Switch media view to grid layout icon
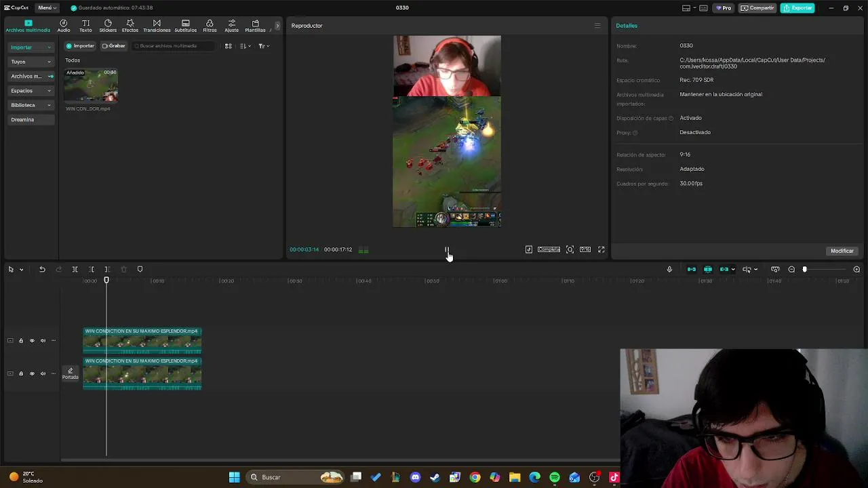The height and width of the screenshot is (488, 868). pos(229,46)
